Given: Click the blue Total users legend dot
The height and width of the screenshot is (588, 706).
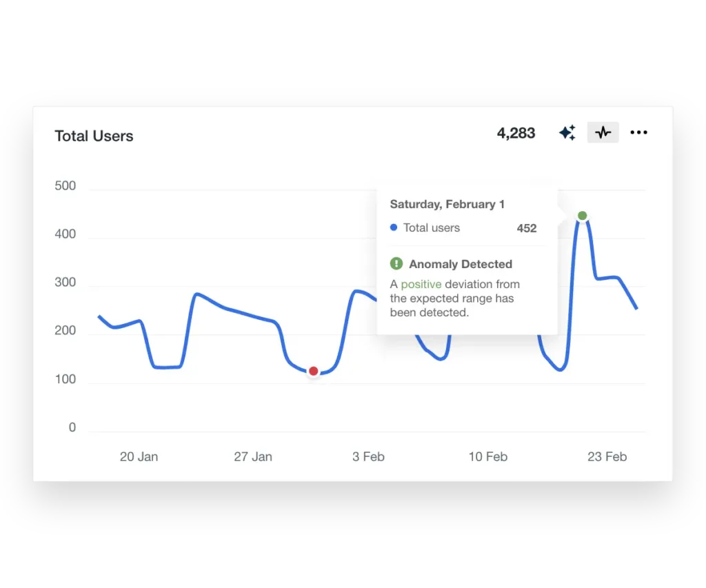Looking at the screenshot, I should 394,227.
